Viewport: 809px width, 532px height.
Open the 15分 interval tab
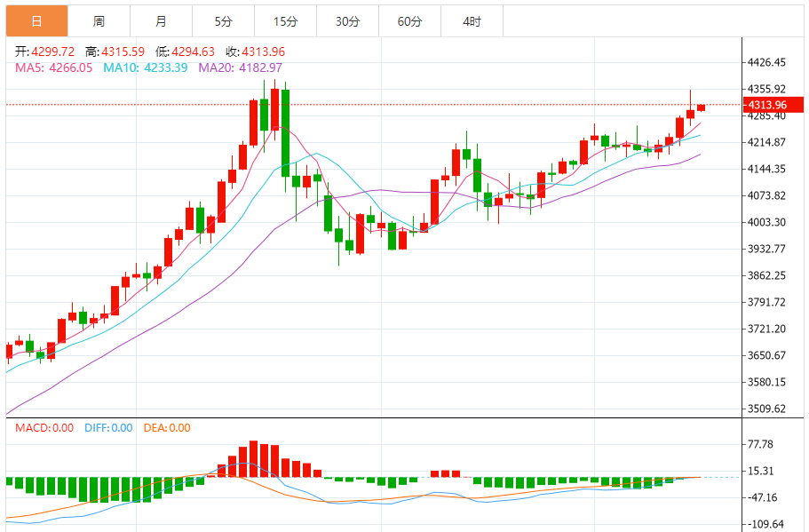[x=285, y=21]
